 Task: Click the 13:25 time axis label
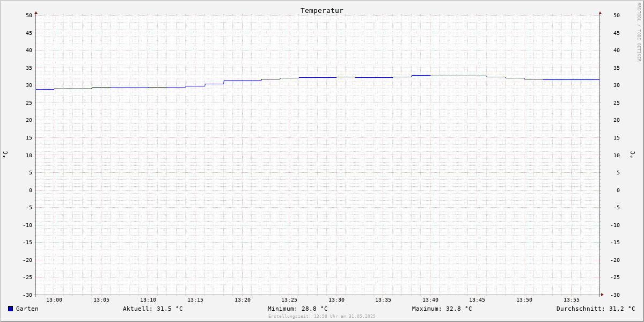289,299
